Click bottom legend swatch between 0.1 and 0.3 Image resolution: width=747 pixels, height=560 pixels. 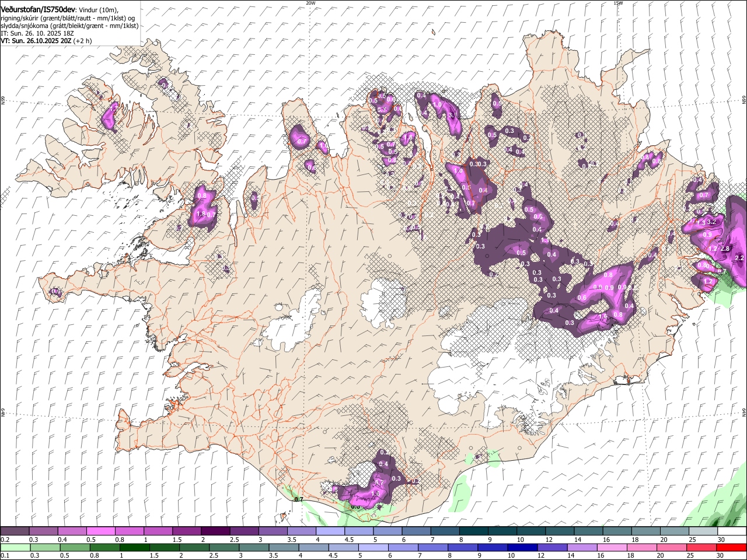pos(15,547)
